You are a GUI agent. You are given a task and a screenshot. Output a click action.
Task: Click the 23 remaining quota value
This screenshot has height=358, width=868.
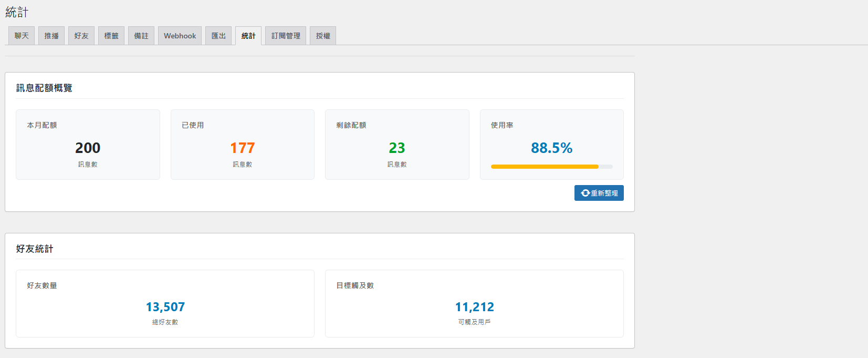(x=397, y=148)
